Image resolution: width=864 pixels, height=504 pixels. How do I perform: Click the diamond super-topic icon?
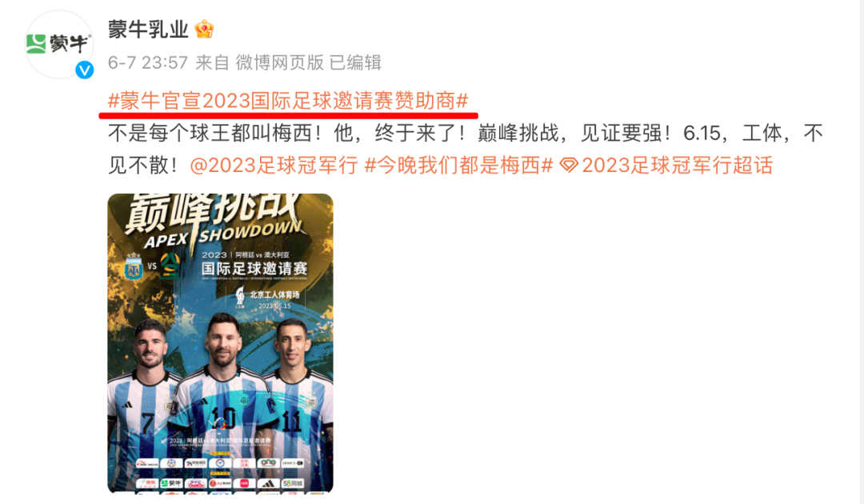coord(569,166)
